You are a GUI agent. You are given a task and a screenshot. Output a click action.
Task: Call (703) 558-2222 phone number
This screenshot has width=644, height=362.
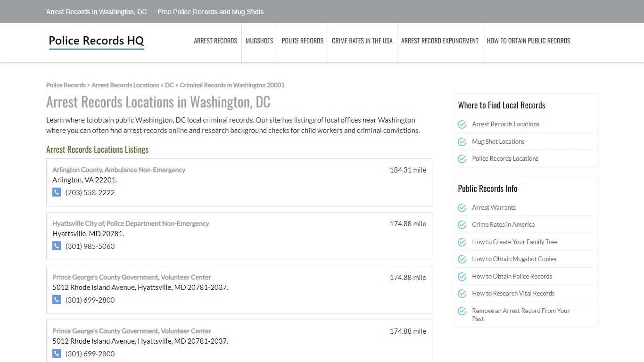point(90,192)
